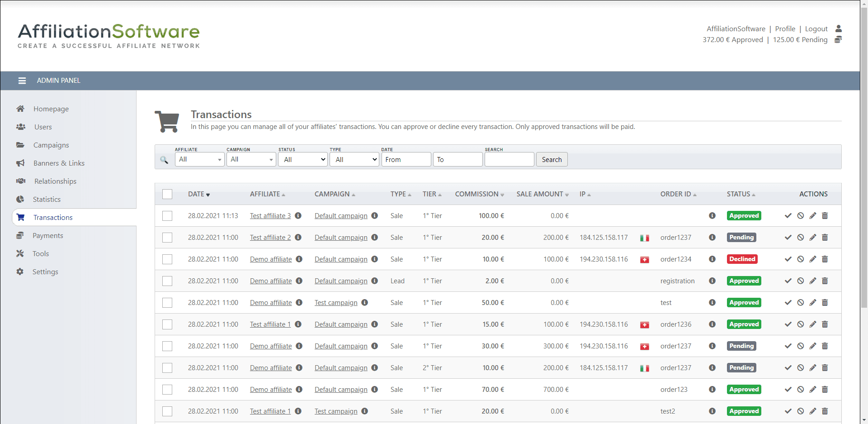Open details icon next to order1236 status
The image size is (868, 424).
tap(712, 324)
